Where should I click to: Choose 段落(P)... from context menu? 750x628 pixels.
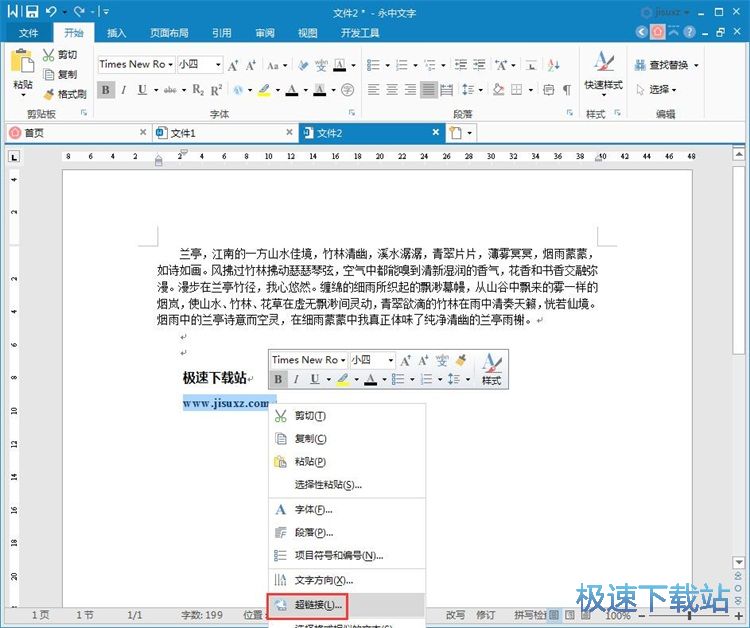(x=347, y=532)
